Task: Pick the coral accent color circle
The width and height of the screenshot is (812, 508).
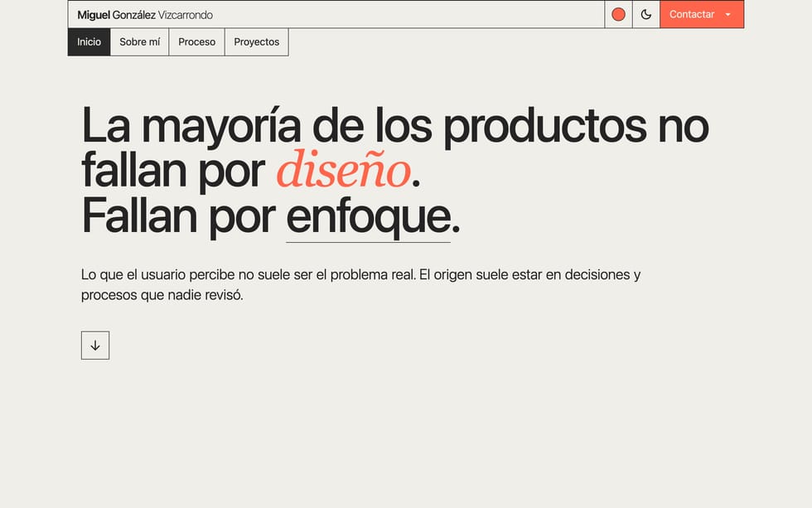Action: [x=618, y=14]
